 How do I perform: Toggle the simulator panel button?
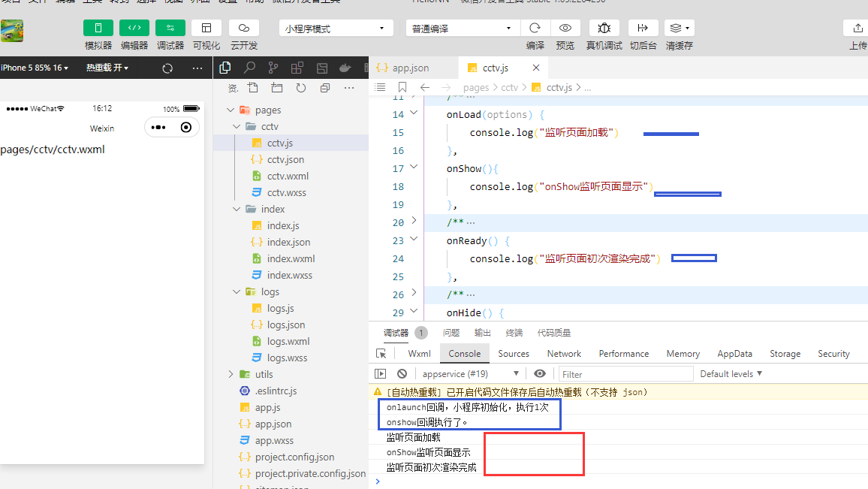click(x=98, y=29)
